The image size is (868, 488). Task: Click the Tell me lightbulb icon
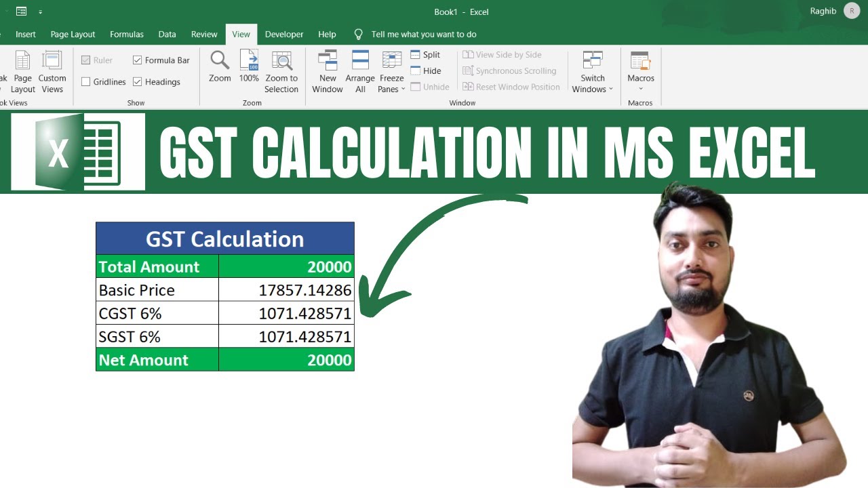click(359, 34)
